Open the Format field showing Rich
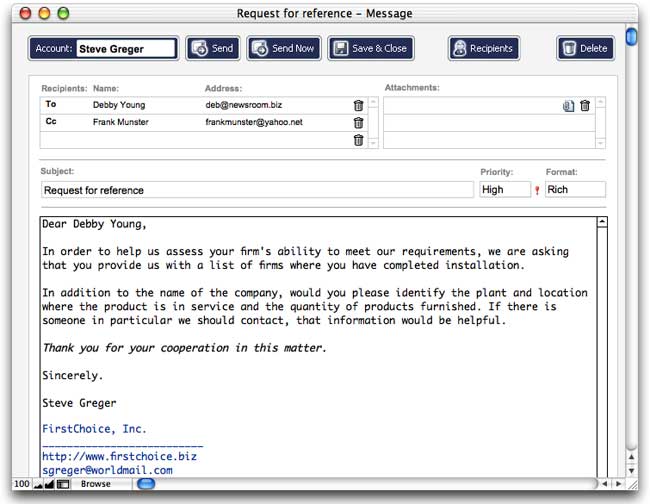The width and height of the screenshot is (650, 504). (x=575, y=189)
